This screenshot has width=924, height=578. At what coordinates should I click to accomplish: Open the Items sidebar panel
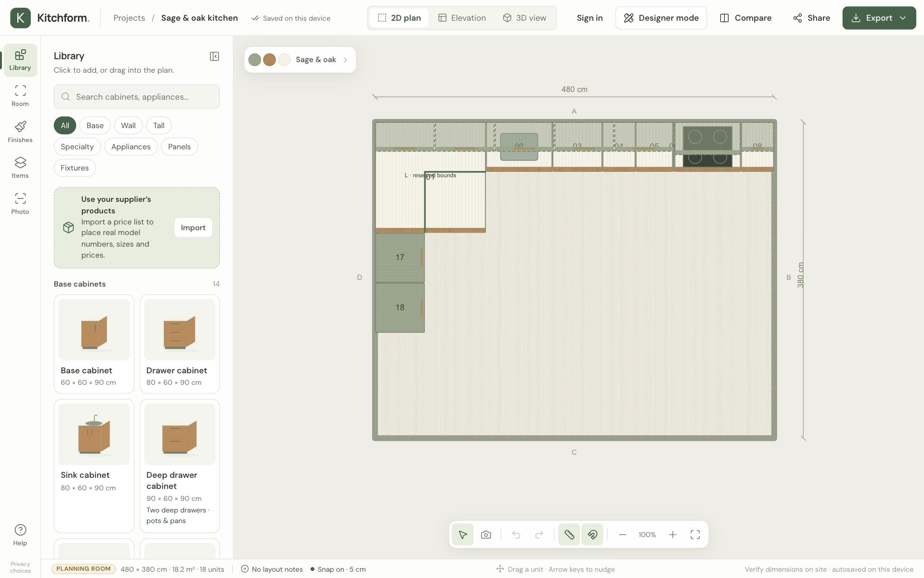pyautogui.click(x=20, y=168)
